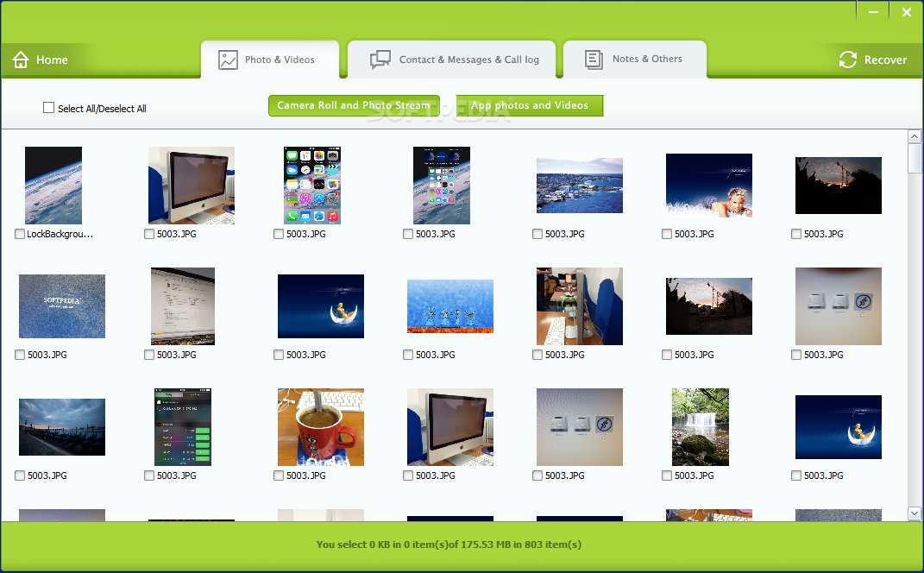The image size is (924, 573).
Task: Open the Photo & Videos tab
Action: 270,60
